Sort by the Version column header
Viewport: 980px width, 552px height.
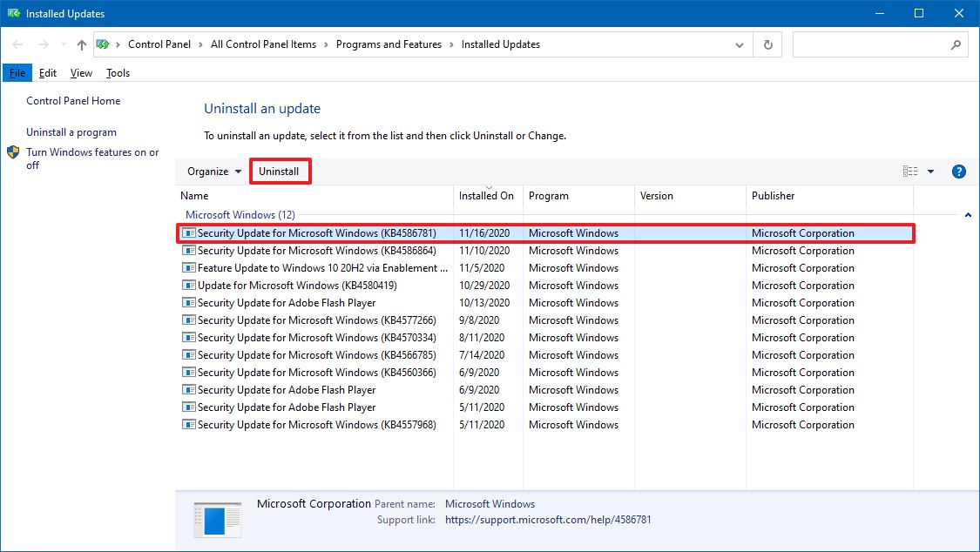(691, 195)
